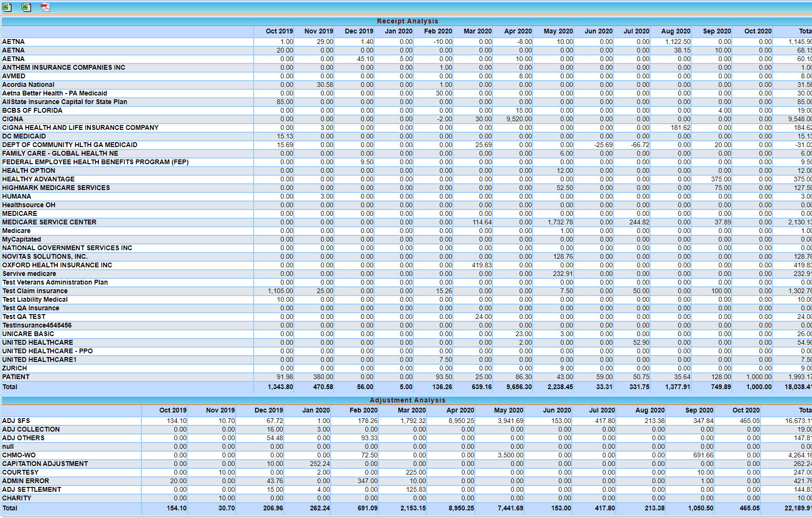Click the MEDICARE SERVICE CENTER row label

point(49,222)
